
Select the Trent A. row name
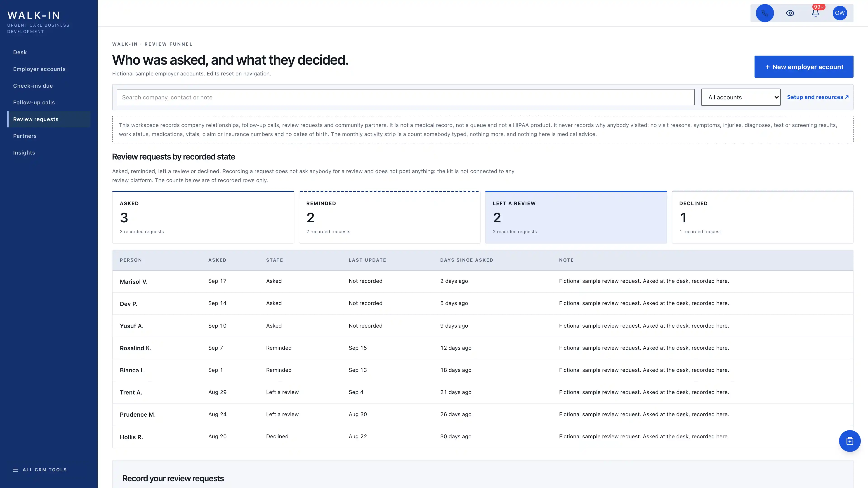(x=131, y=392)
